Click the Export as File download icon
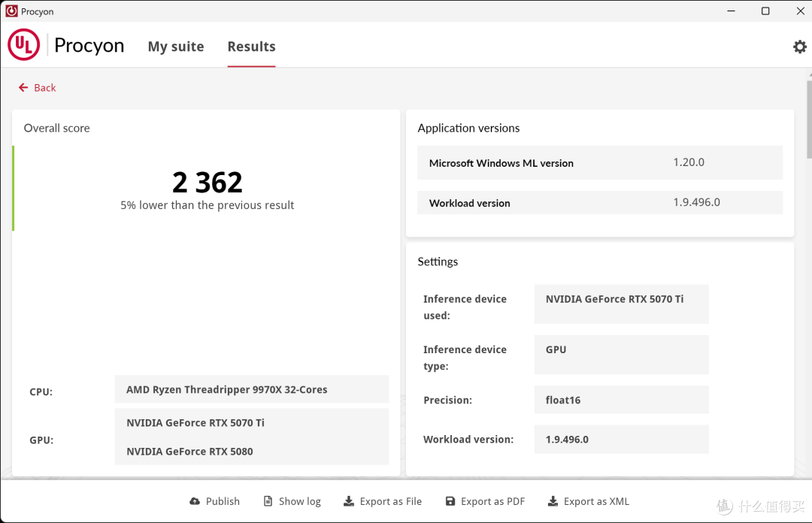The image size is (812, 523). [349, 501]
